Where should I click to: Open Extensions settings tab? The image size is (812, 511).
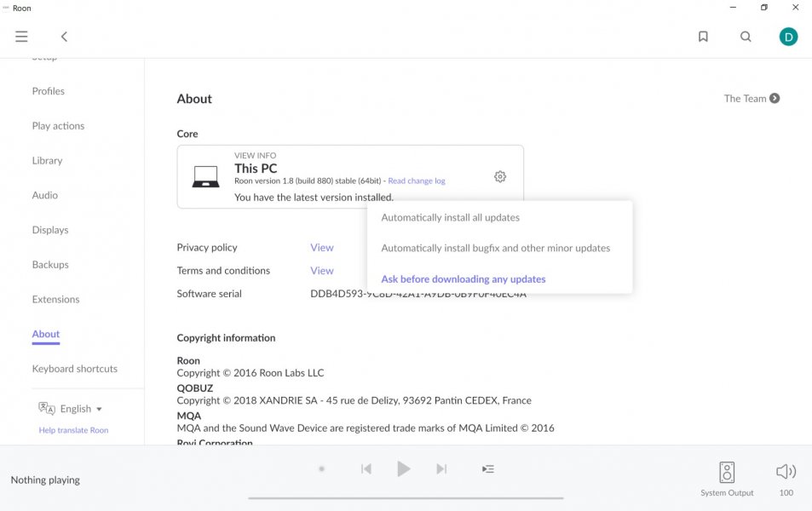point(56,299)
